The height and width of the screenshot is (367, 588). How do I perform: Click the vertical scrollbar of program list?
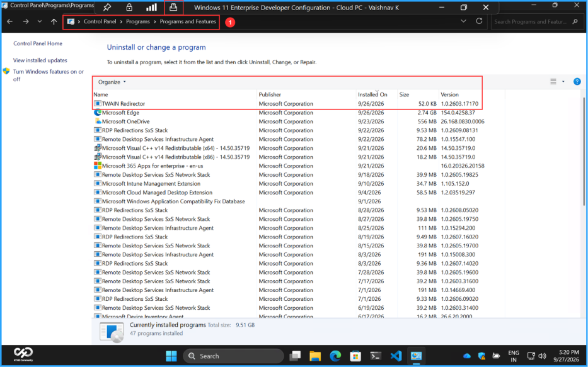point(583,152)
